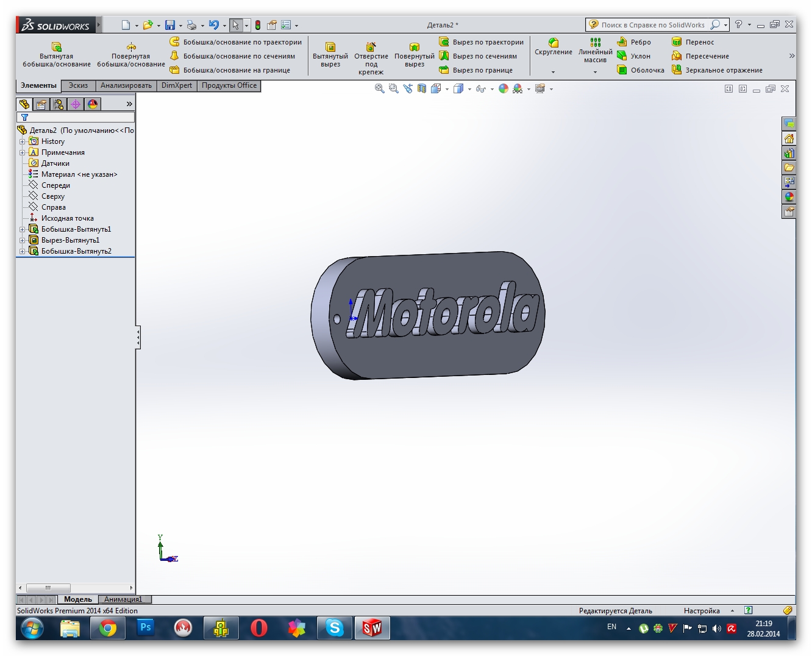Open ConfigurationManager panel tab
Viewport: 812px width, 656px height.
coord(59,104)
